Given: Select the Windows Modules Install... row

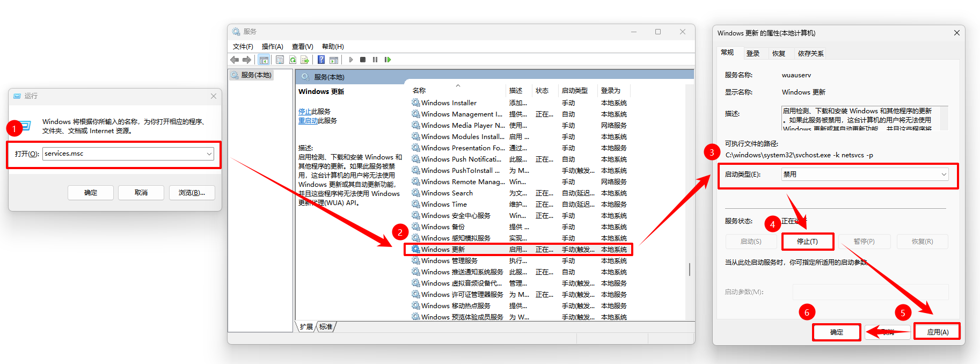Looking at the screenshot, I should coord(519,136).
